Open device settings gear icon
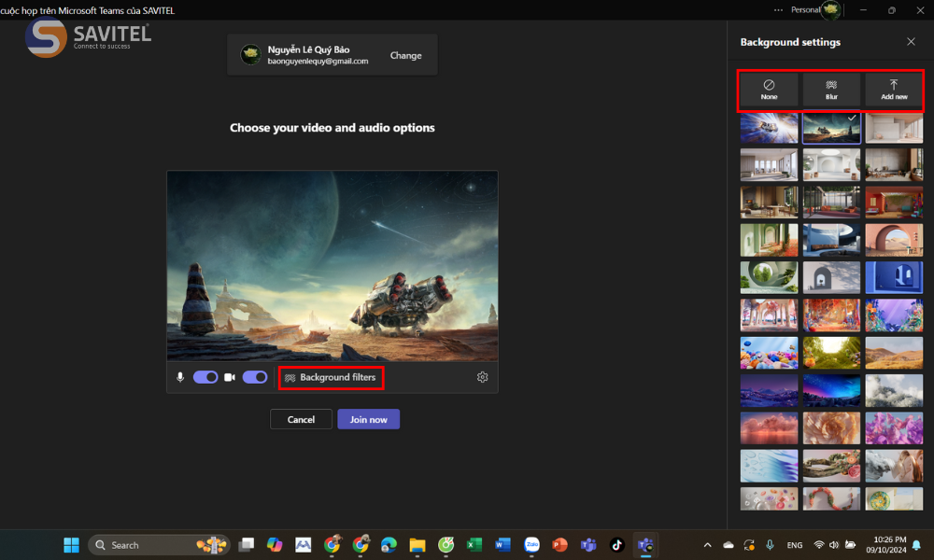 pos(483,377)
